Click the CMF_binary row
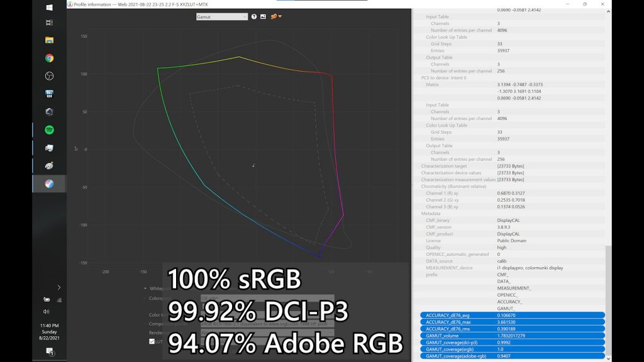644x362 pixels. coord(509,221)
